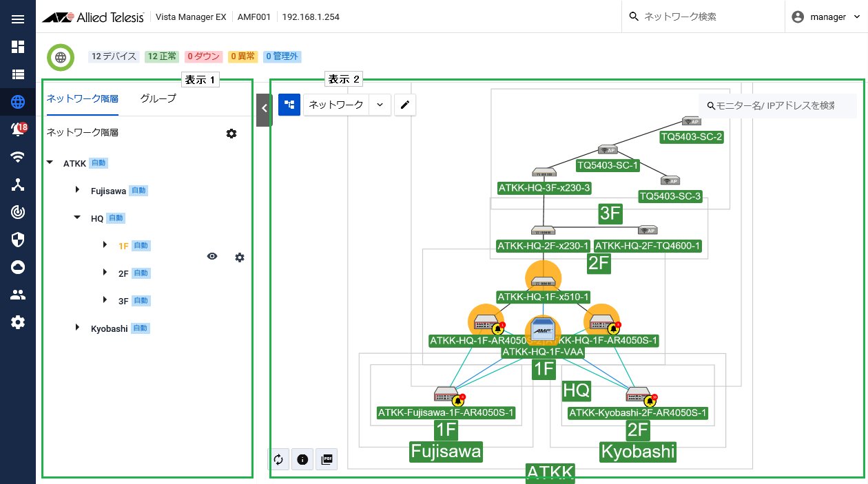Select the TQ5403-SC-3 access point icon
This screenshot has width=868, height=484.
pyautogui.click(x=670, y=180)
